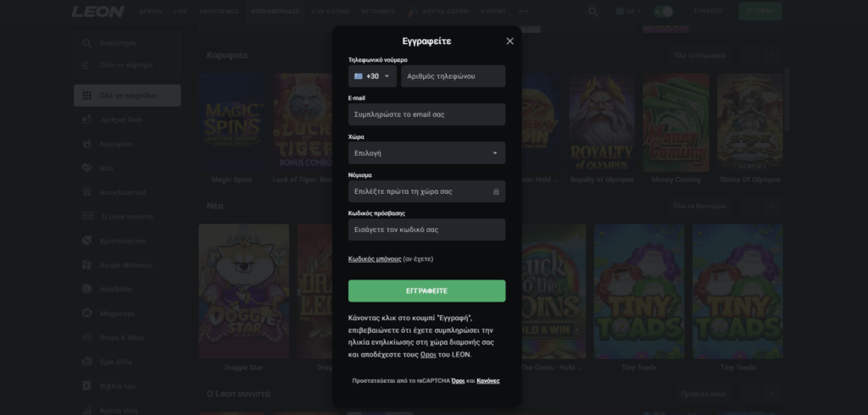Click the Προβολή όλων button

tap(704, 394)
